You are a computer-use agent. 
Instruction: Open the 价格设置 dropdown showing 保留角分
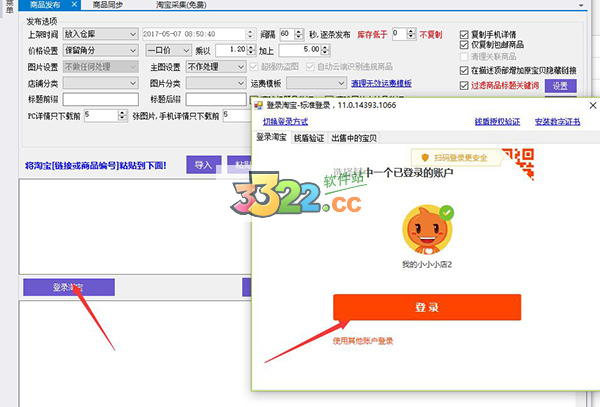click(x=100, y=50)
